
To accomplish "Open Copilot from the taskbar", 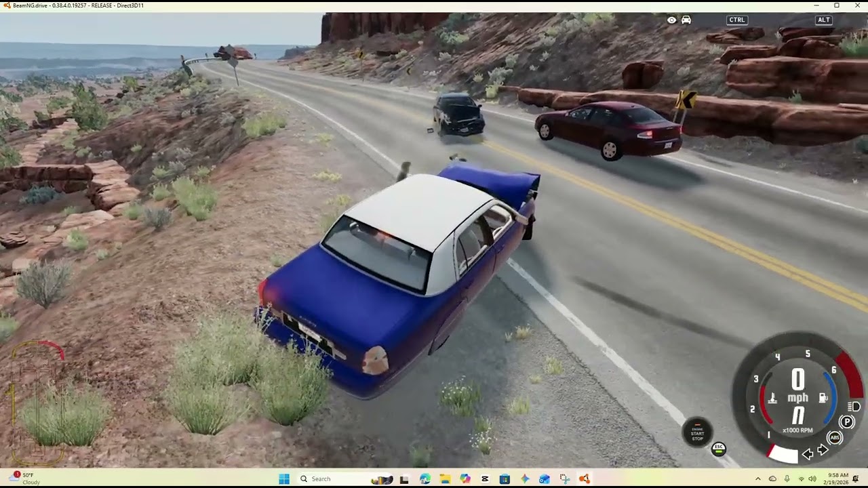I will (465, 479).
